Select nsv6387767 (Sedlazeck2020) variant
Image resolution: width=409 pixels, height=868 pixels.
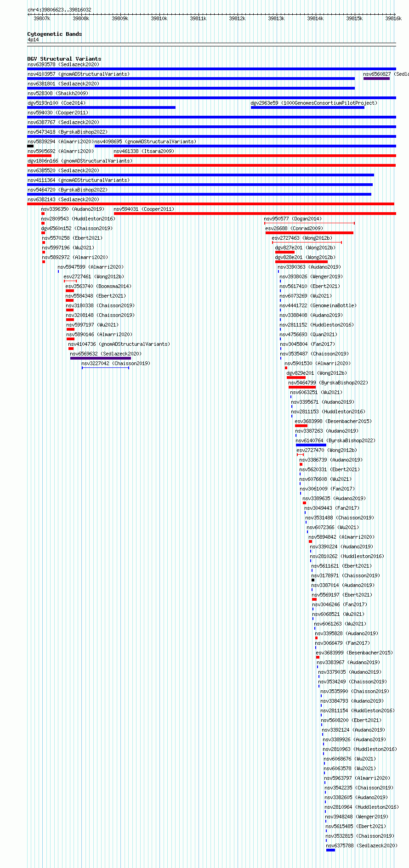click(63, 123)
